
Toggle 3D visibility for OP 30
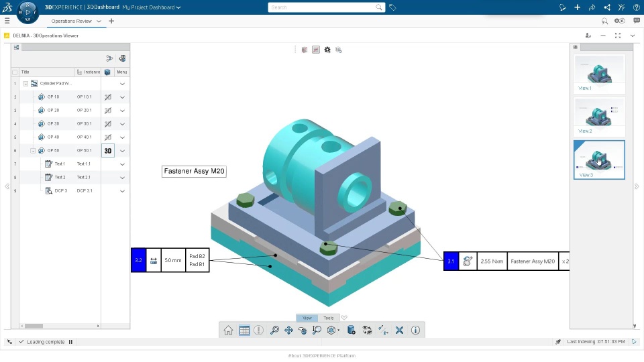[x=108, y=124]
